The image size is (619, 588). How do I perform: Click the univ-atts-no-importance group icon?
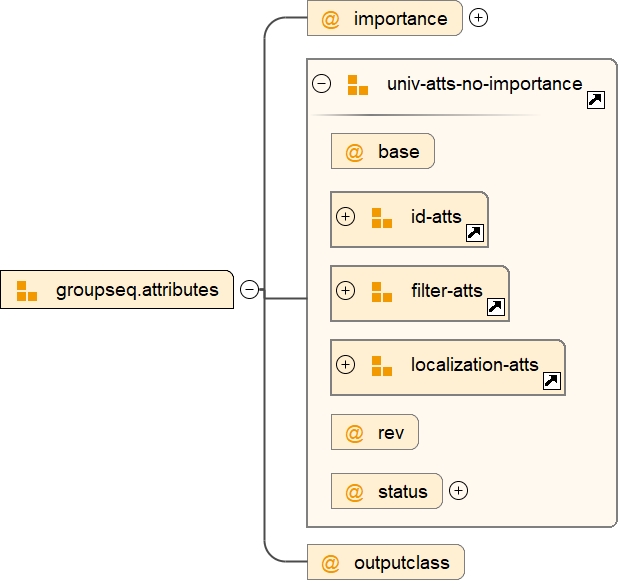coord(358,85)
